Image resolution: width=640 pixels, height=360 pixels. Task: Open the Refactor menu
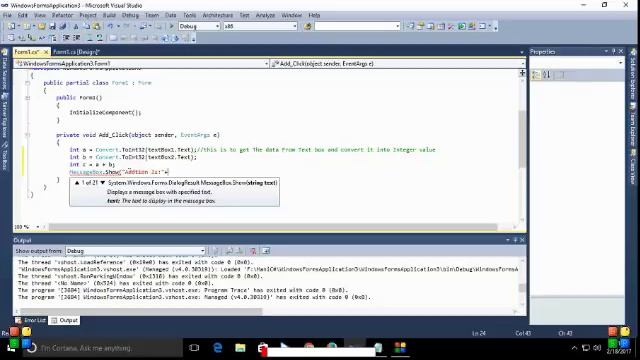(62, 15)
